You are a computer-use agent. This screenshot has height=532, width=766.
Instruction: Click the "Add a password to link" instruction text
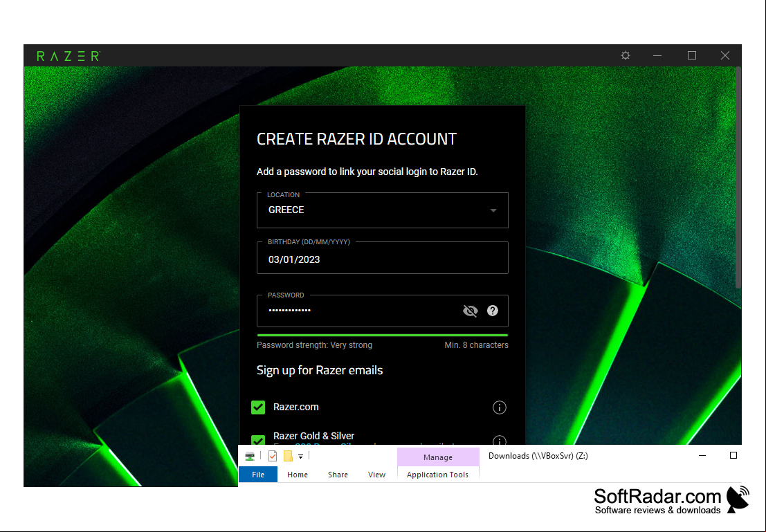click(367, 172)
